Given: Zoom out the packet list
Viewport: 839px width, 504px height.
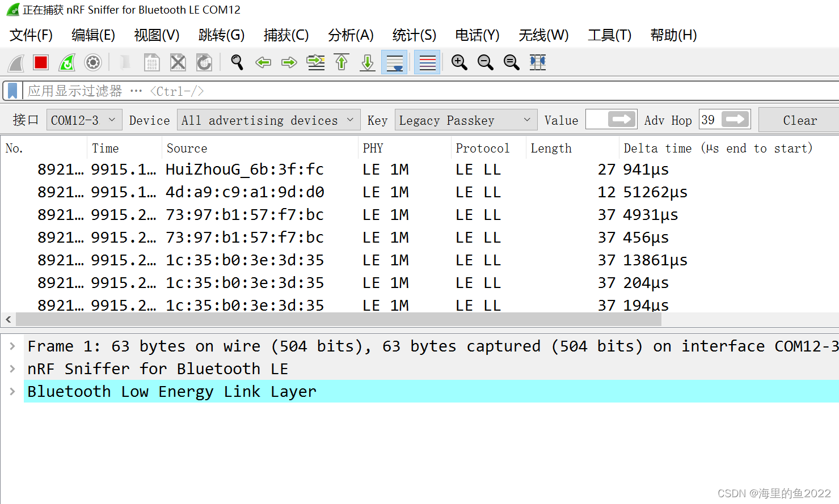Looking at the screenshot, I should coord(485,62).
